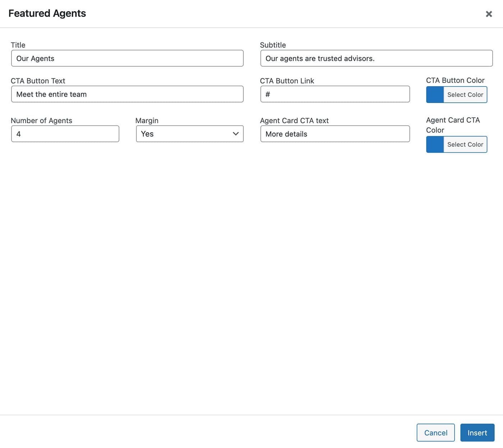Click the Agent Card CTA text label
The image size is (503, 448).
coord(294,121)
